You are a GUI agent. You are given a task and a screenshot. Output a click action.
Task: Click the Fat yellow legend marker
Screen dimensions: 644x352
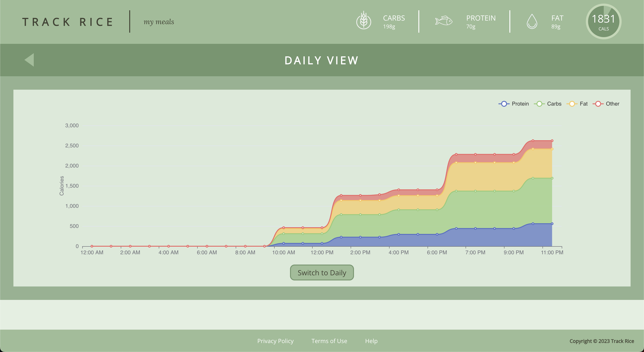[x=572, y=104]
